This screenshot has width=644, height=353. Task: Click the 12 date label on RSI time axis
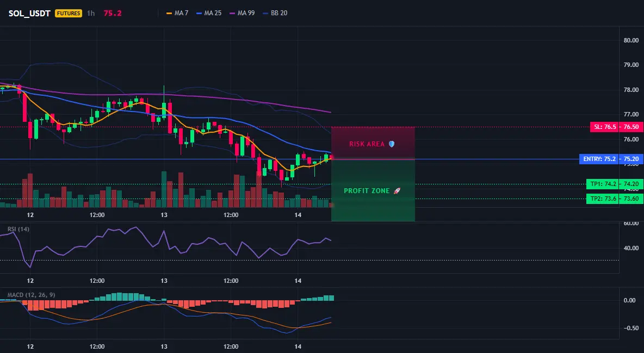30,281
